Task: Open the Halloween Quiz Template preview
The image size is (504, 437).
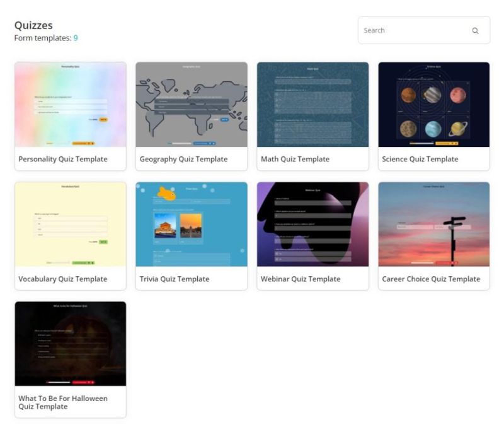Action: click(x=70, y=344)
